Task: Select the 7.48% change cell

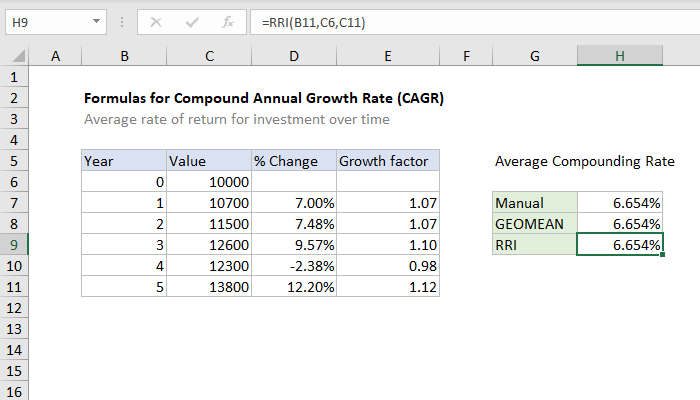Action: click(x=294, y=224)
